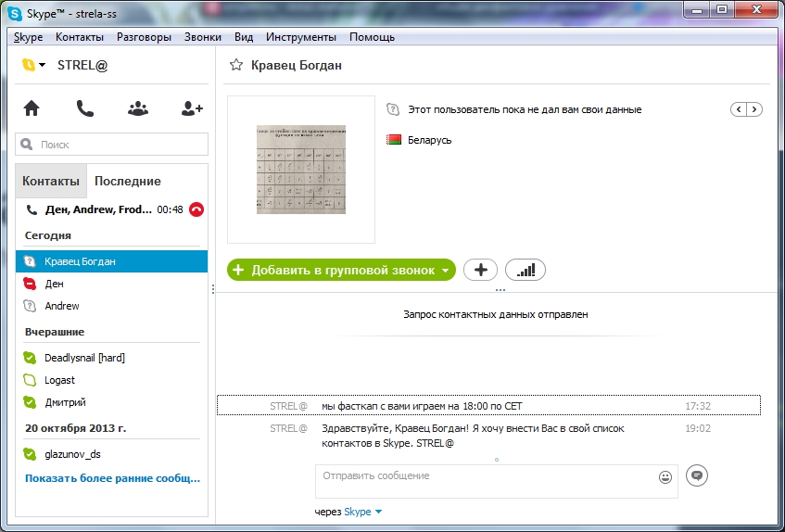Click the Отправить сообщение text box
Image resolution: width=785 pixels, height=532 pixels.
496,481
